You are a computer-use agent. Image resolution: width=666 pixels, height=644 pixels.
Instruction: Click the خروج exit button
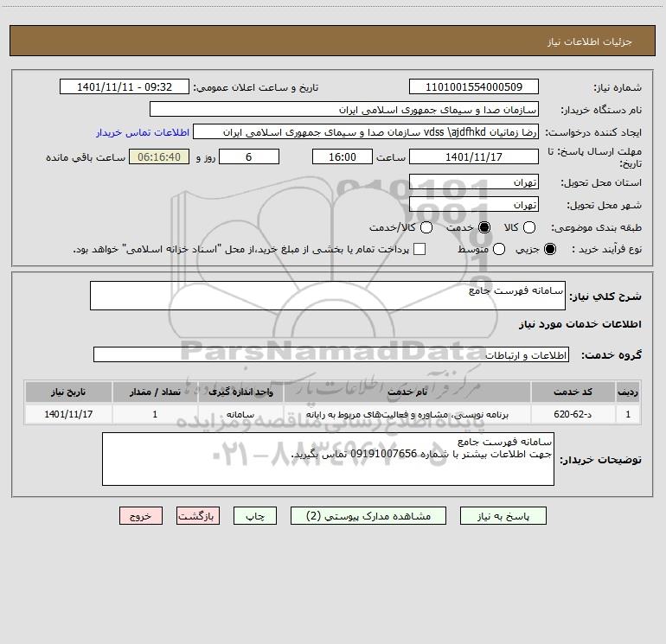(x=141, y=516)
